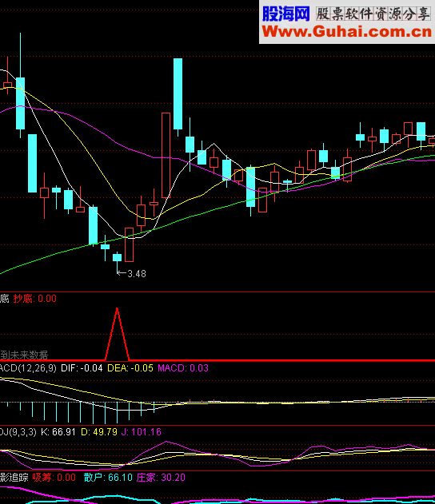This screenshot has width=435, height=504.
Task: Click the DIF: -0.04 value
Action: [x=82, y=368]
